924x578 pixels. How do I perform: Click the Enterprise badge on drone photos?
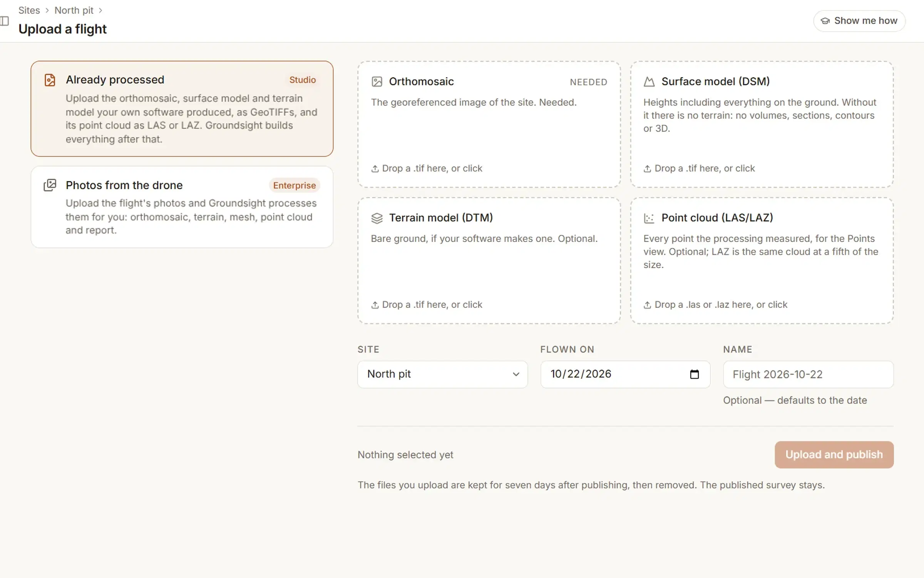tap(295, 185)
